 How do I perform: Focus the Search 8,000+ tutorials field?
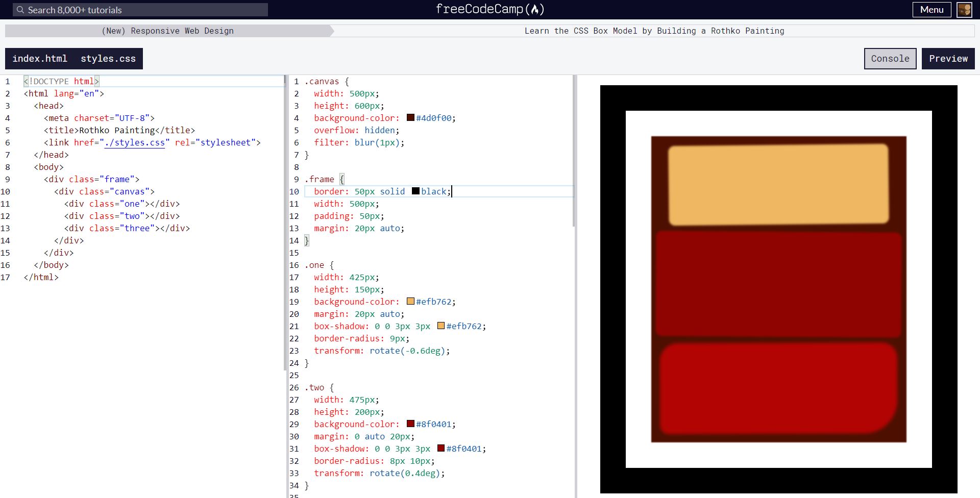coord(140,10)
